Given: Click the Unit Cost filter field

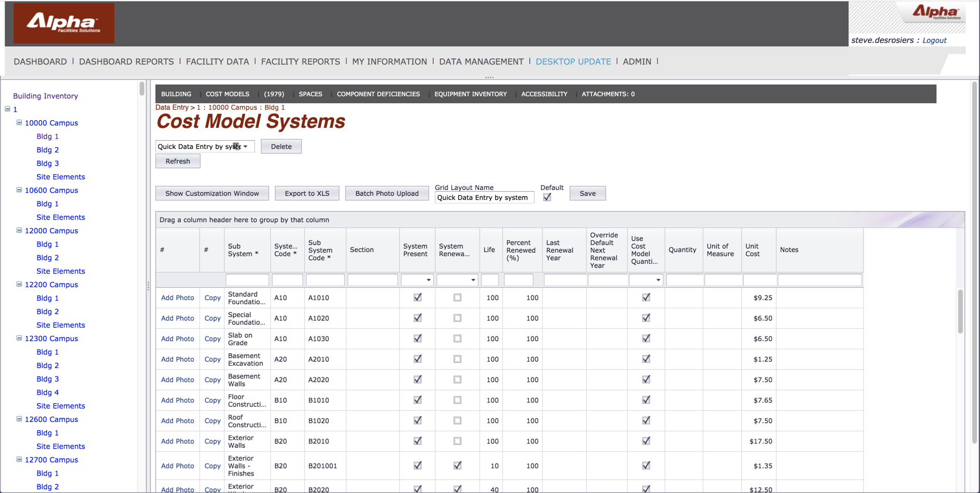Looking at the screenshot, I should [x=760, y=280].
